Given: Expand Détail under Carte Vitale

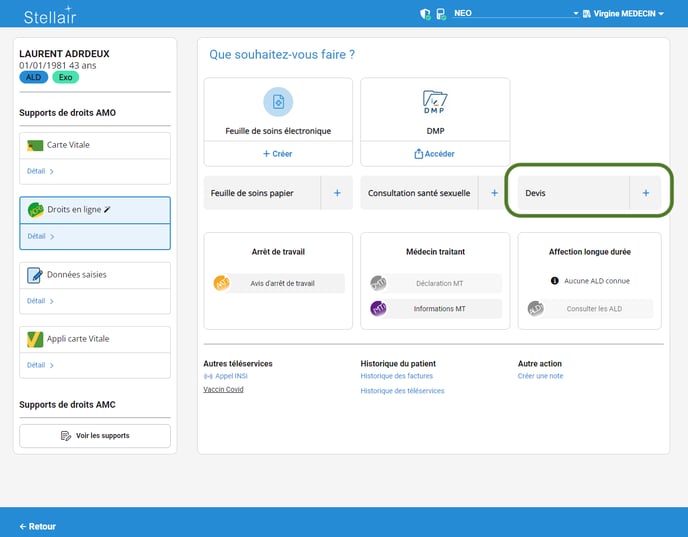Looking at the screenshot, I should click(40, 172).
